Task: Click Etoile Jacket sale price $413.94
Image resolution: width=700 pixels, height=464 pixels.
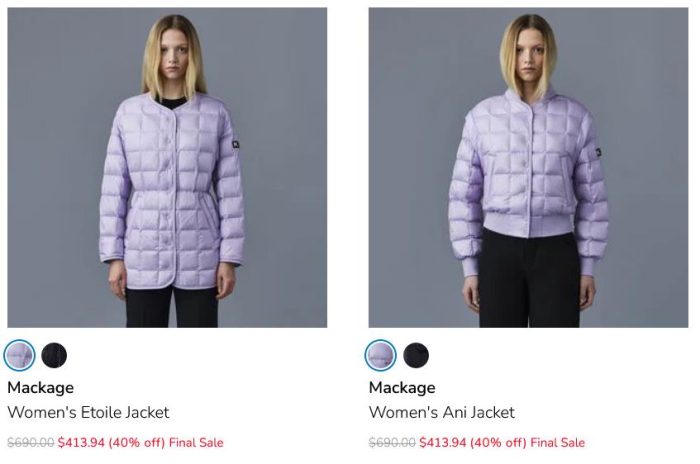Action: pyautogui.click(x=81, y=443)
